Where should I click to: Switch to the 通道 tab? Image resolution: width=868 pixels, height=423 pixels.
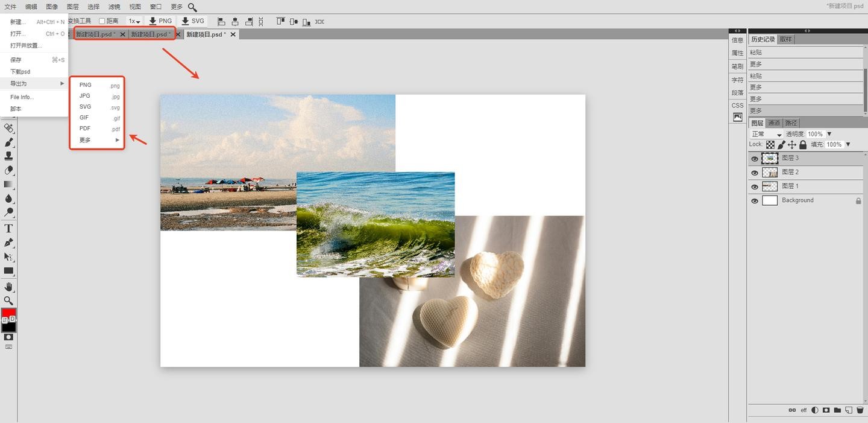774,123
